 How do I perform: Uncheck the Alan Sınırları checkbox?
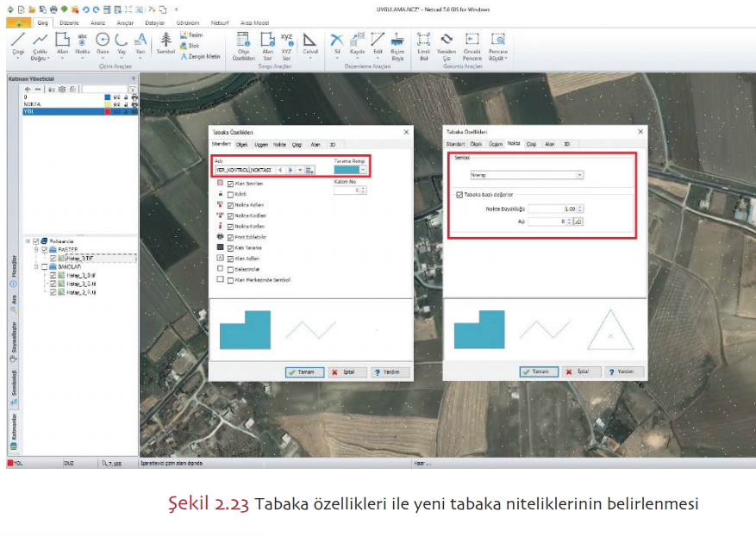click(x=229, y=184)
